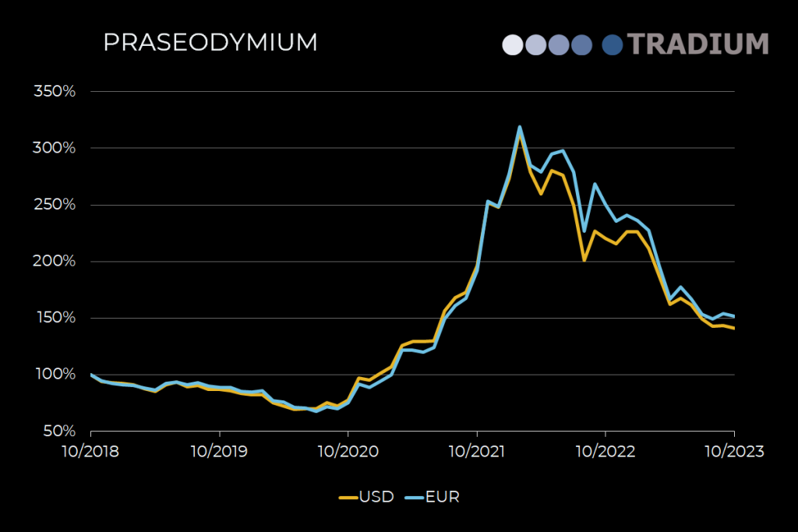Select the 10/2018 axis label
Screen dimensions: 798x532
coord(91,451)
